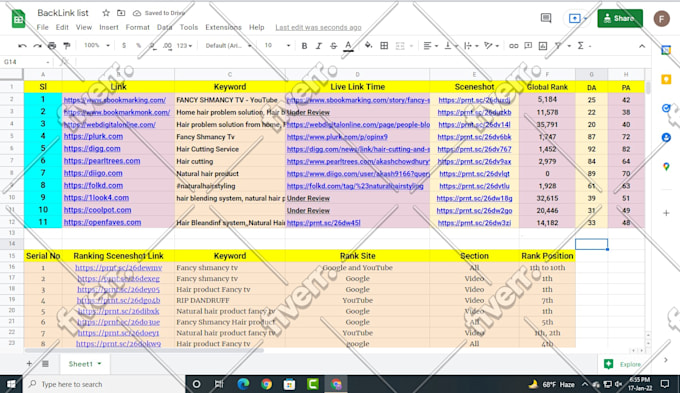Click the insert link icon
This screenshot has width=680, height=393.
pyautogui.click(x=513, y=46)
